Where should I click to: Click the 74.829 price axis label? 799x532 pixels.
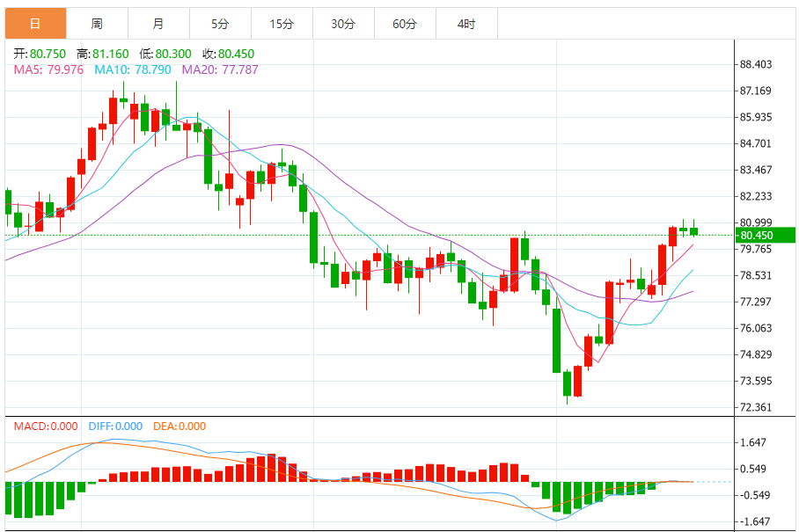(756, 355)
